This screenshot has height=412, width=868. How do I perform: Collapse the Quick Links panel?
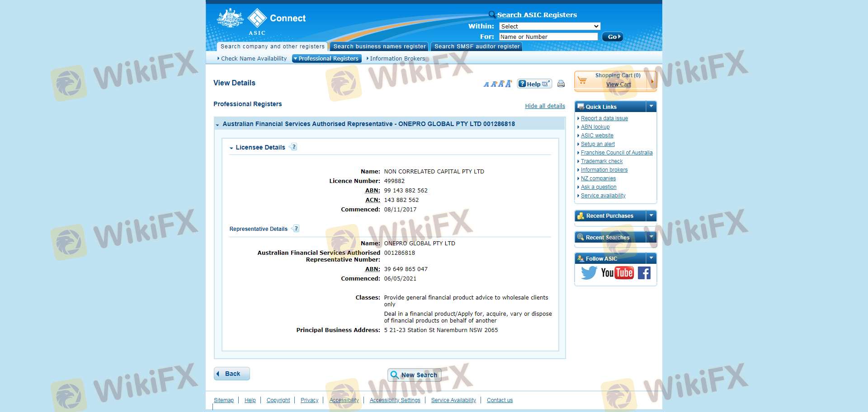pos(651,107)
